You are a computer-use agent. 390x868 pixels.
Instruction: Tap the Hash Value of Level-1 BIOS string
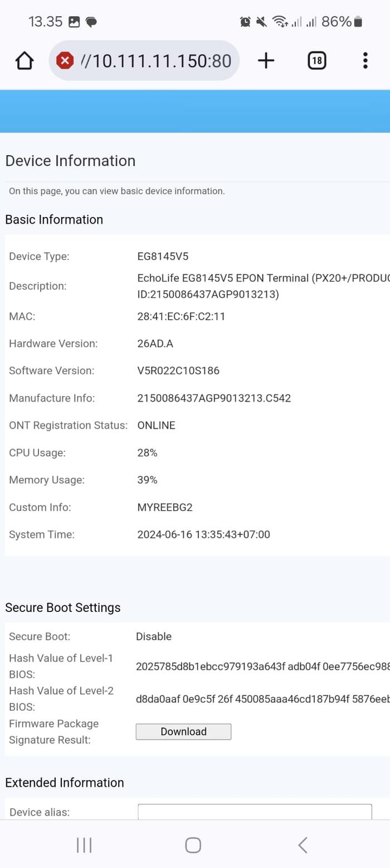(262, 667)
